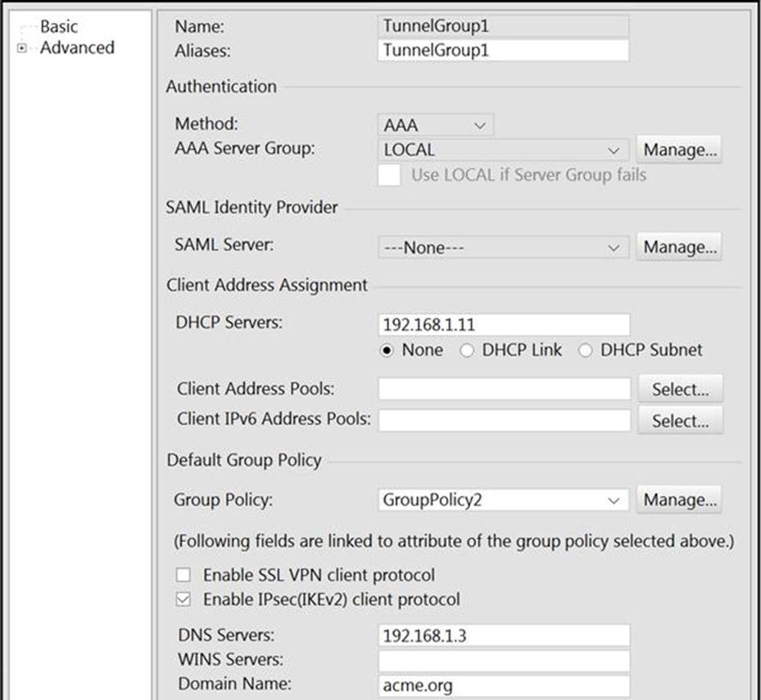
Task: Select the DHCP Subnet radio button
Action: point(585,350)
